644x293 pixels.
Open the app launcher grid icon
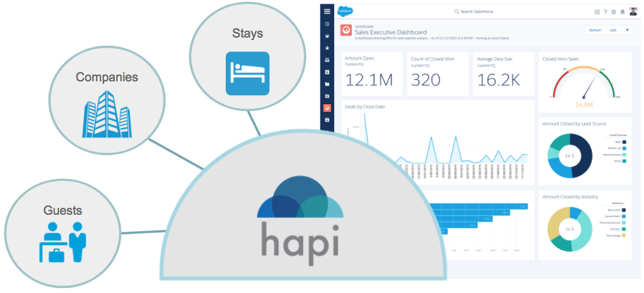click(x=597, y=12)
